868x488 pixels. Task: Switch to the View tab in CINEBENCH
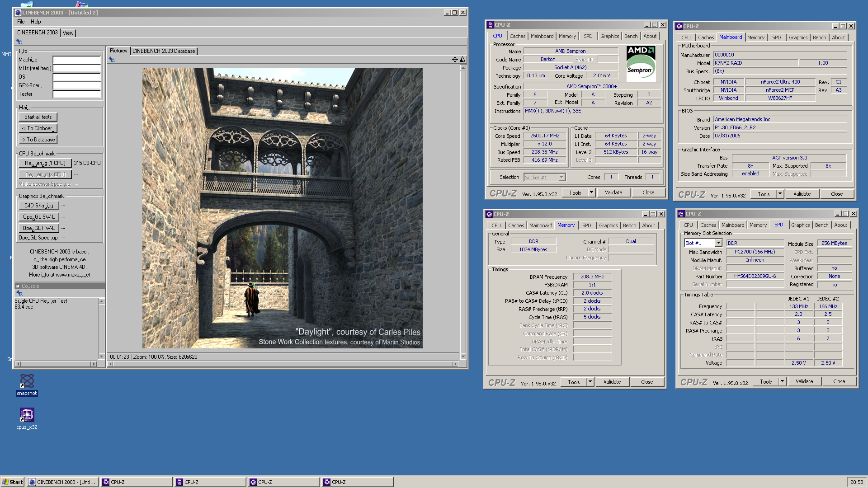tap(68, 33)
